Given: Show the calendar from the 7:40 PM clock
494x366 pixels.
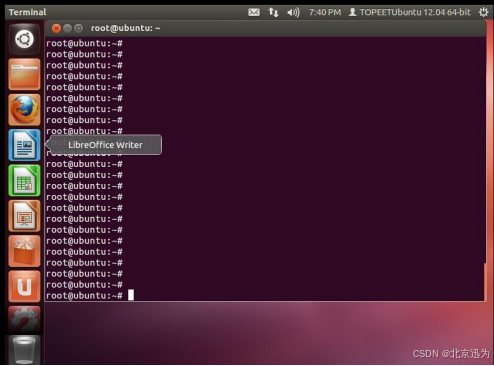Looking at the screenshot, I should (x=325, y=12).
